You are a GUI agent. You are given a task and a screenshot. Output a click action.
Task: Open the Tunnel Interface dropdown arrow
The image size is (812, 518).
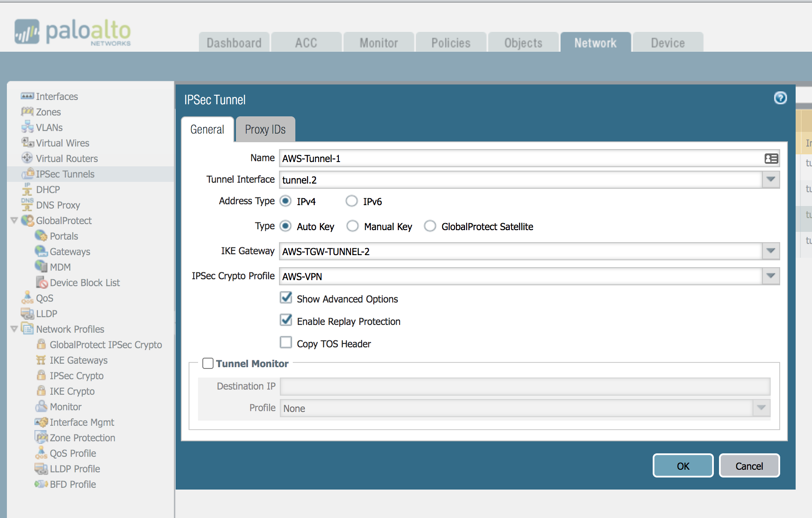[771, 180]
